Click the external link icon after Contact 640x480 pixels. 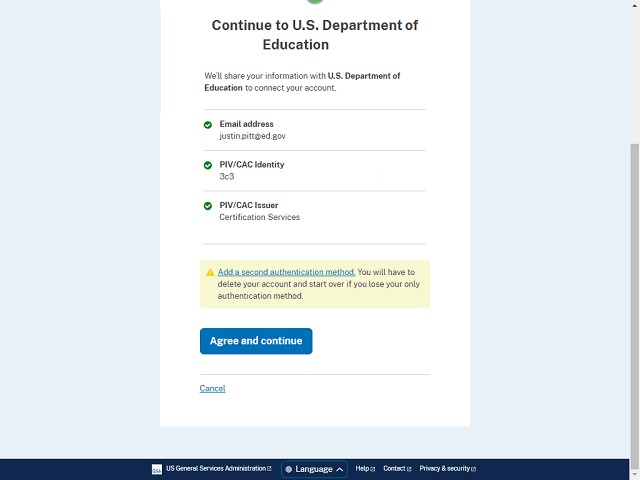tap(409, 469)
